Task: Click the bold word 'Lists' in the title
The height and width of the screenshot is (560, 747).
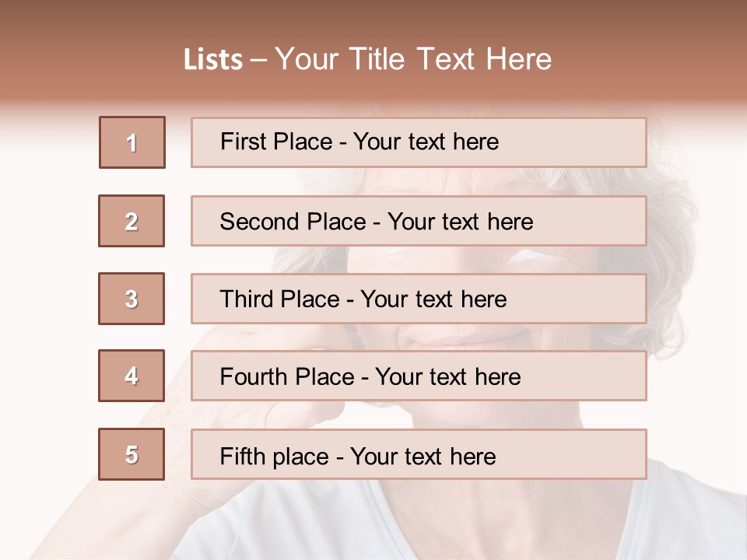Action: [x=213, y=60]
